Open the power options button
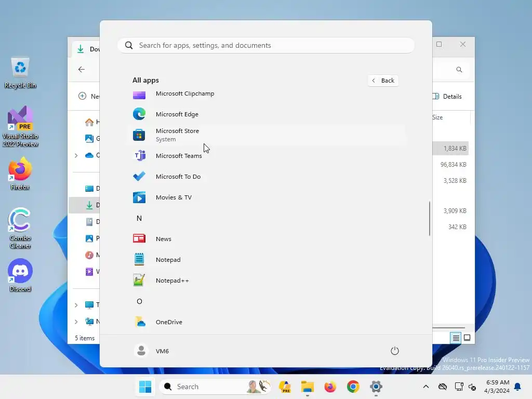The image size is (532, 399). click(x=395, y=351)
